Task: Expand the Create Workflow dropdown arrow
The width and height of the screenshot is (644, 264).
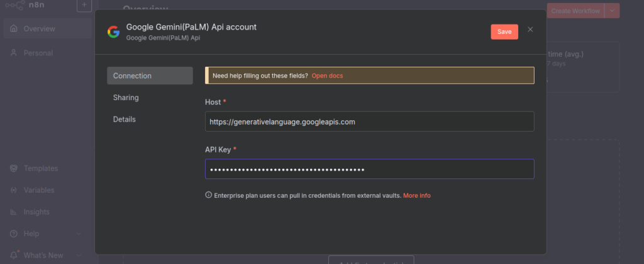Action: pyautogui.click(x=612, y=11)
